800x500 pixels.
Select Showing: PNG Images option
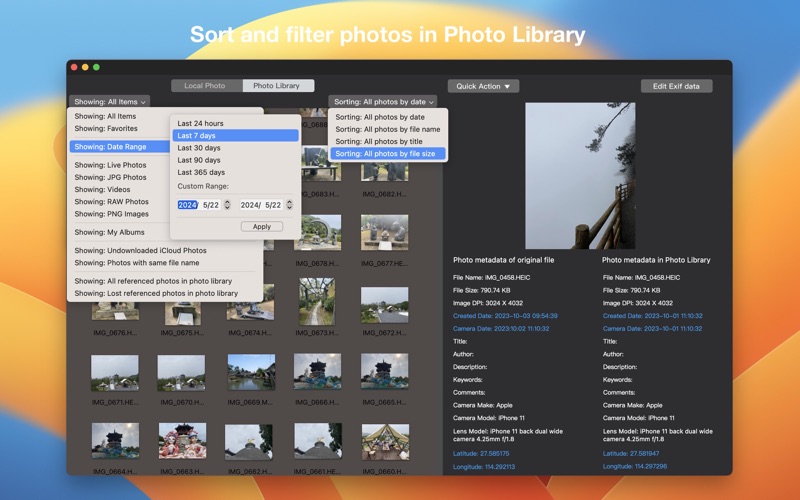pos(111,214)
